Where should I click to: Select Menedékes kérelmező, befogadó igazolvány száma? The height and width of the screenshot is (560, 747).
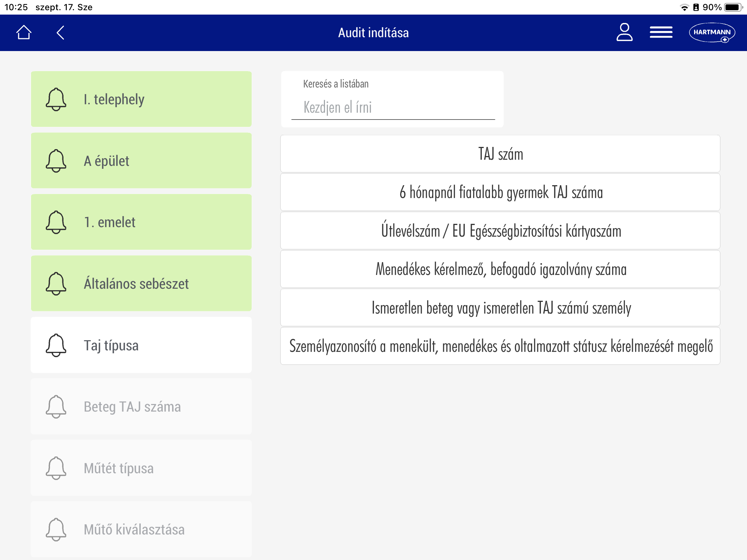(500, 269)
